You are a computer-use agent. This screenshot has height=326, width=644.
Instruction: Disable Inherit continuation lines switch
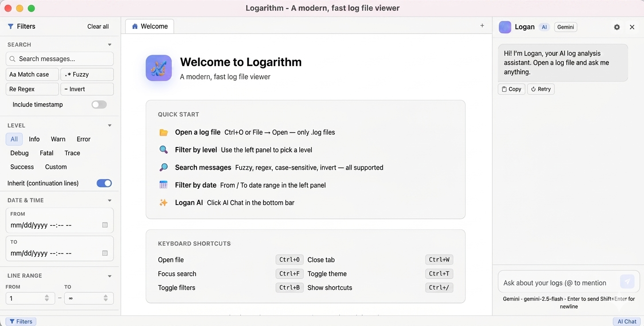(104, 183)
